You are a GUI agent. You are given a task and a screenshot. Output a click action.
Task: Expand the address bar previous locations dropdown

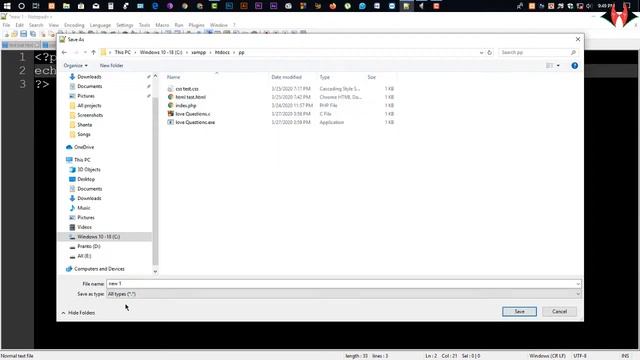tap(481, 52)
